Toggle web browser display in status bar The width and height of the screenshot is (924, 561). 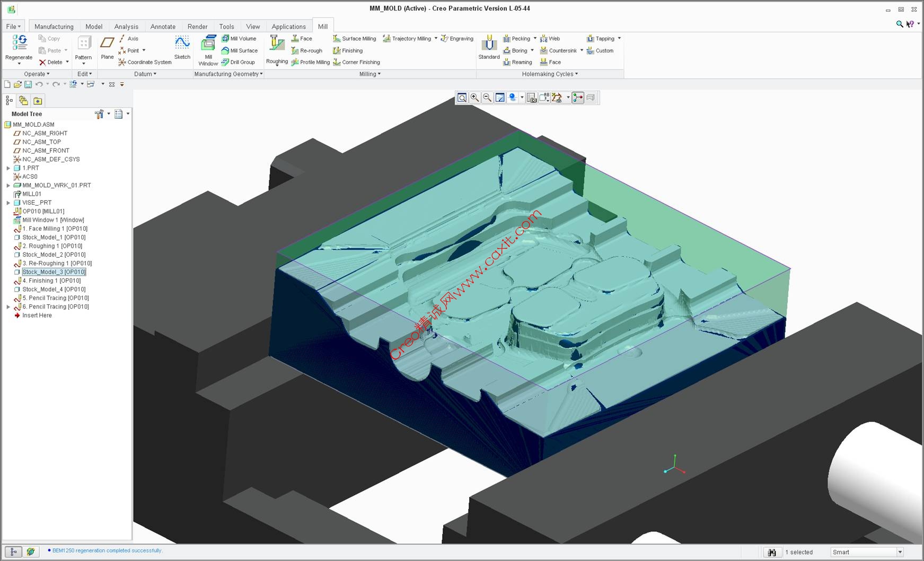pos(31,552)
